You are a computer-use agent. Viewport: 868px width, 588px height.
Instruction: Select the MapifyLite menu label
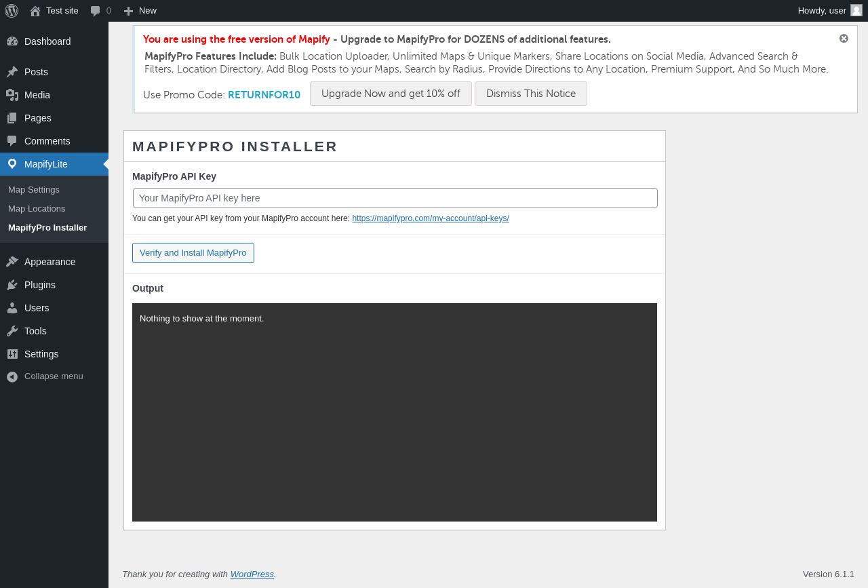point(46,164)
